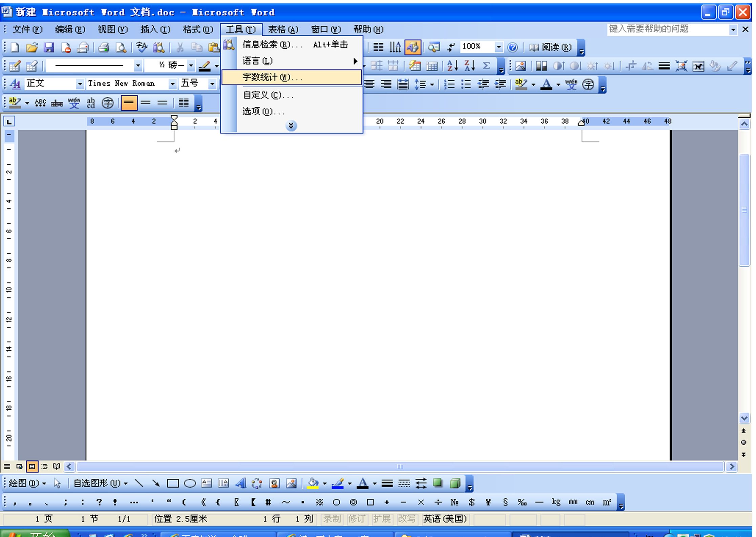Click the 阅读 Reading layout button

[550, 47]
